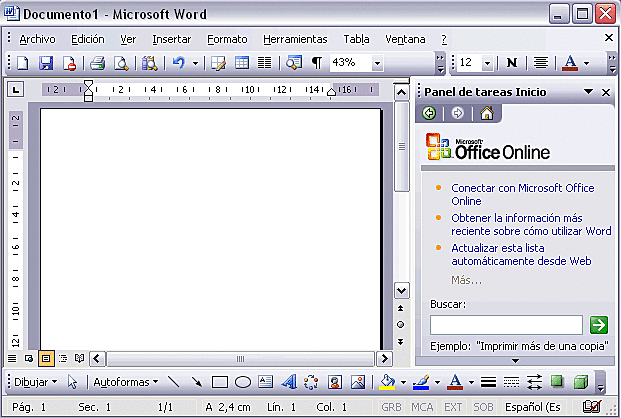Toggle show paragraph marks (¶)

(x=317, y=63)
